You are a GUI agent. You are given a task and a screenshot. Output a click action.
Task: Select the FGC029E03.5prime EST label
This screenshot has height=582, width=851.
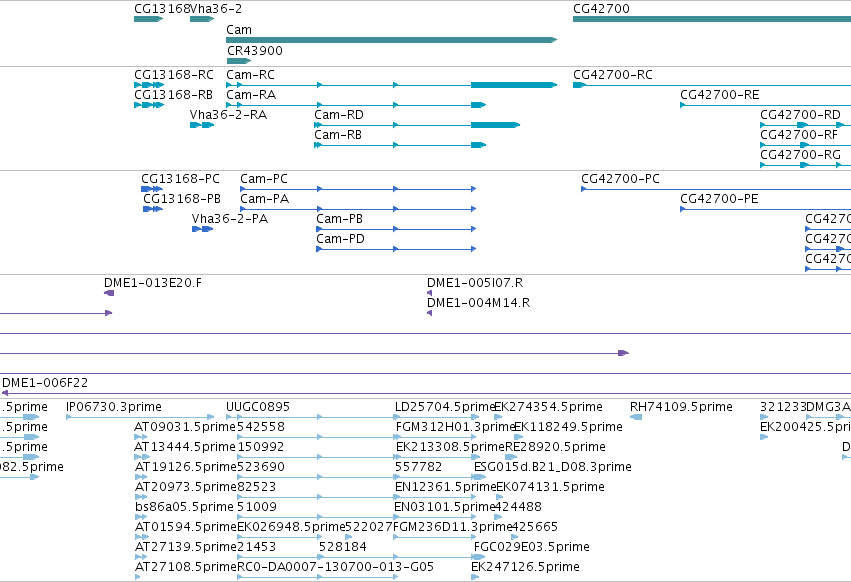531,547
